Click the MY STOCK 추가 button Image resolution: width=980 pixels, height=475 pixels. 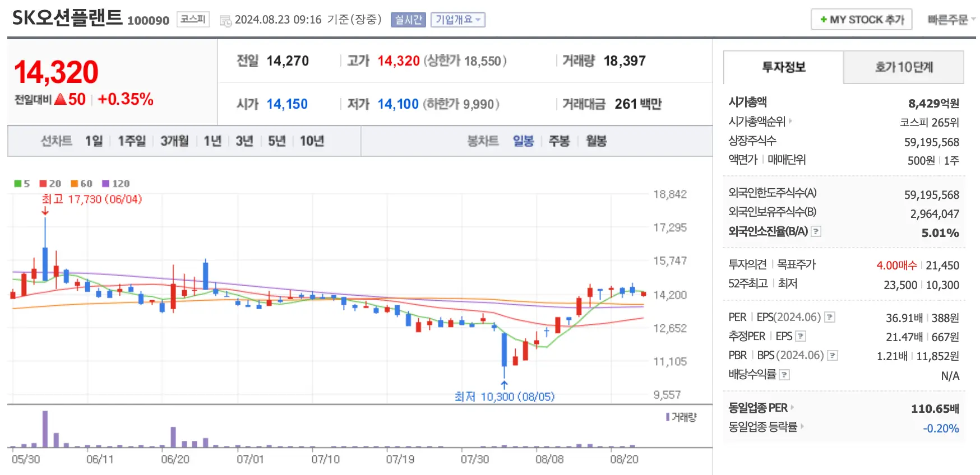862,20
